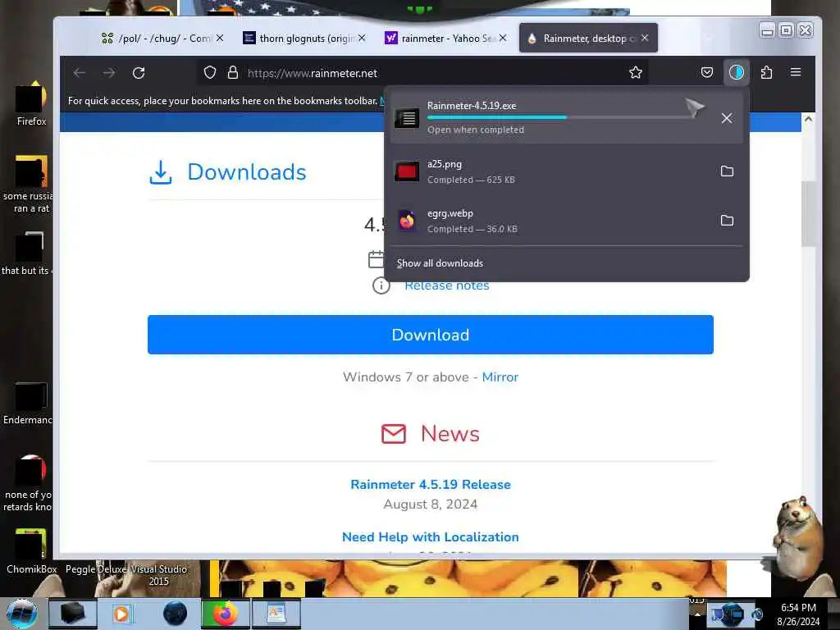
Task: Open the Release notes link
Action: (447, 286)
